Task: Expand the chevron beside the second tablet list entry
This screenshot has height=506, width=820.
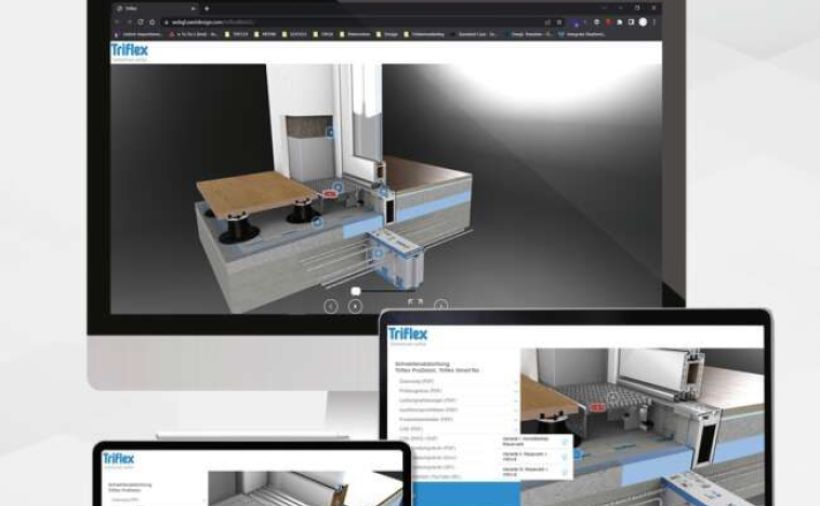Action: pyautogui.click(x=515, y=391)
